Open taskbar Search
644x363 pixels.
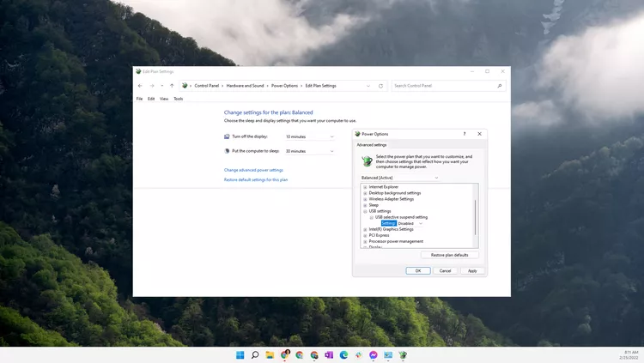click(x=255, y=354)
